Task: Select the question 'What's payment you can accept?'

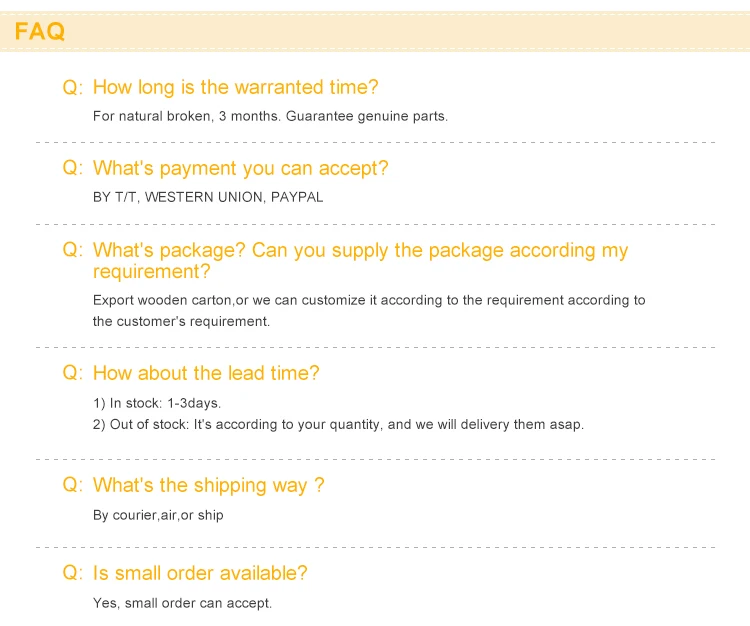Action: tap(240, 168)
